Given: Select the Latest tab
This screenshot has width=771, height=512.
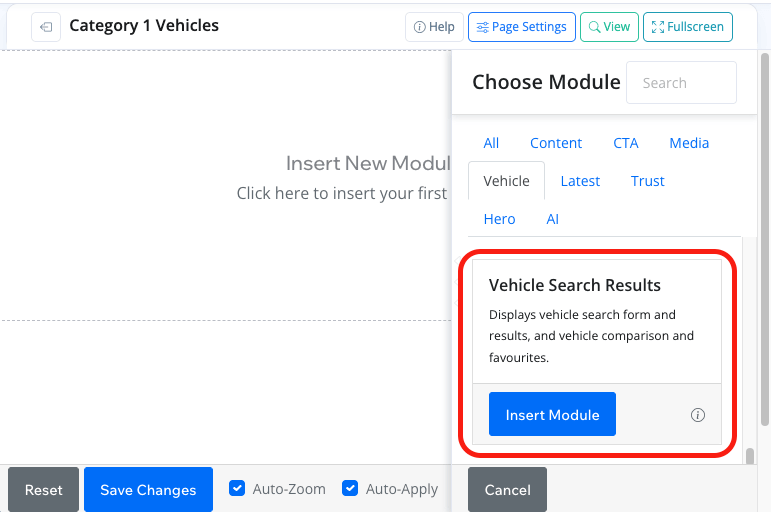Looking at the screenshot, I should tap(580, 181).
